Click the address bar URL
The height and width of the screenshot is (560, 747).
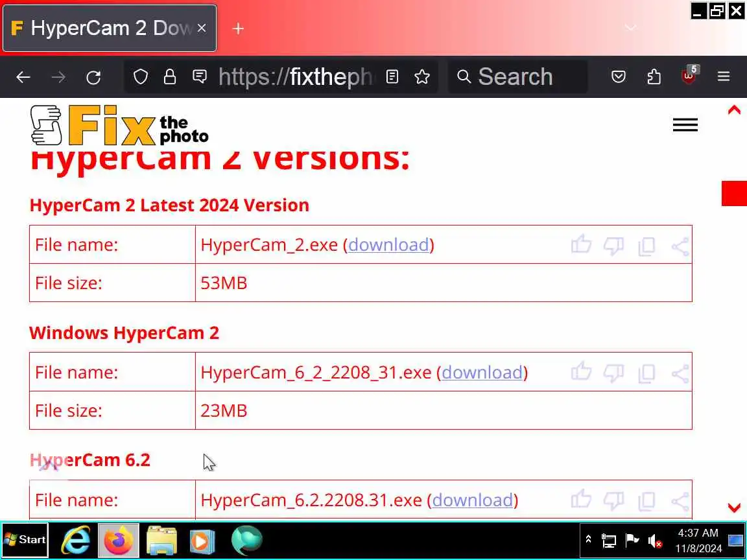[x=296, y=76]
